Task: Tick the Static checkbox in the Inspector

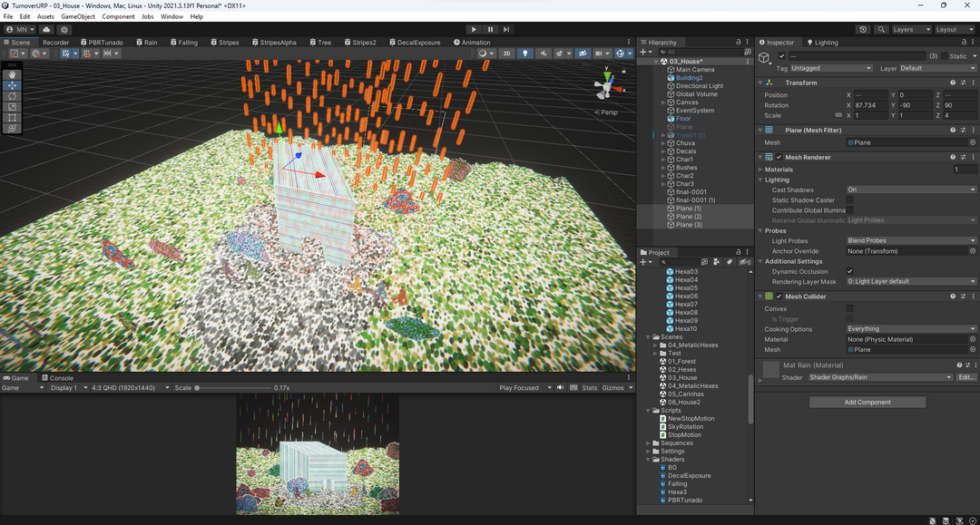Action: 945,56
